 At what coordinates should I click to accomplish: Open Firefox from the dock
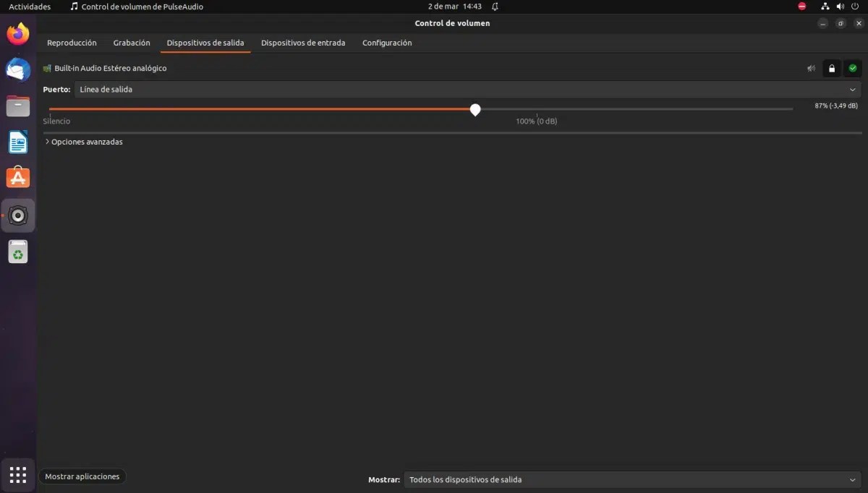17,33
